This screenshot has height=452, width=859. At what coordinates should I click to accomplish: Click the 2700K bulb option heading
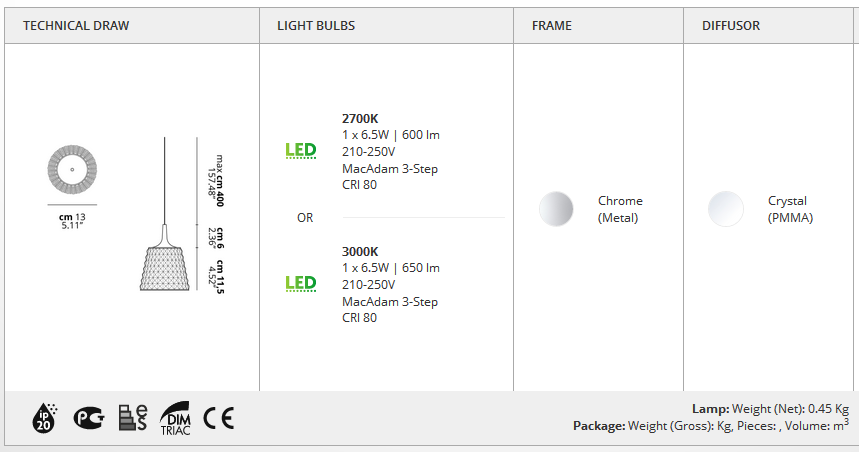point(360,118)
